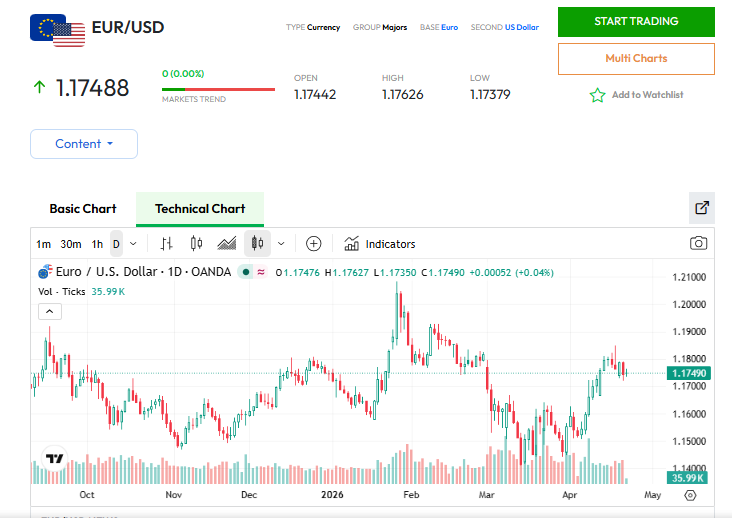Click the active candlestick chart style icon
The width and height of the screenshot is (732, 518).
coord(257,243)
